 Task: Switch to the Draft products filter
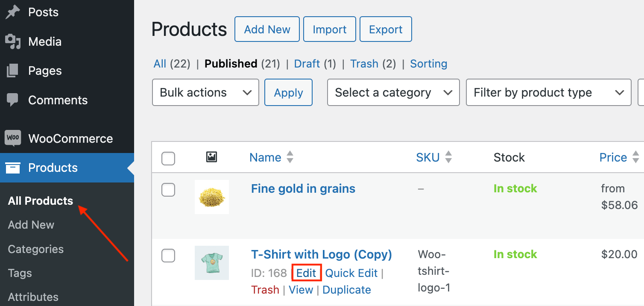[x=307, y=64]
